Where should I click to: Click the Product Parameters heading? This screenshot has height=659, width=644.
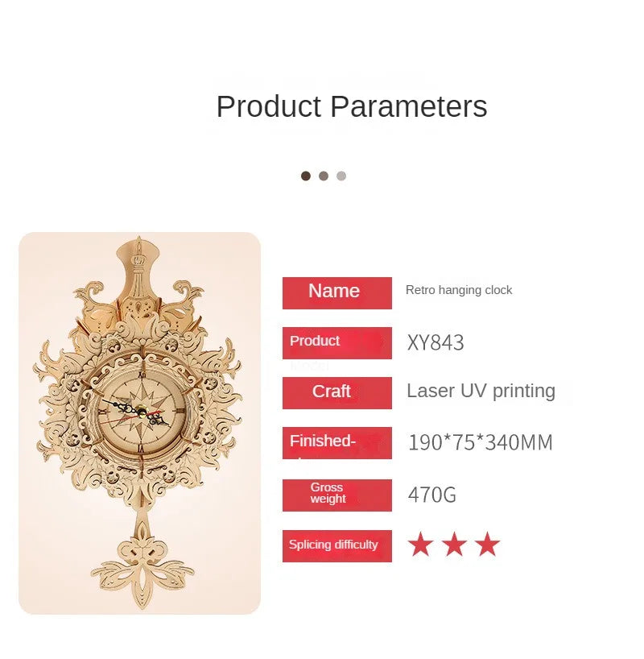click(352, 106)
